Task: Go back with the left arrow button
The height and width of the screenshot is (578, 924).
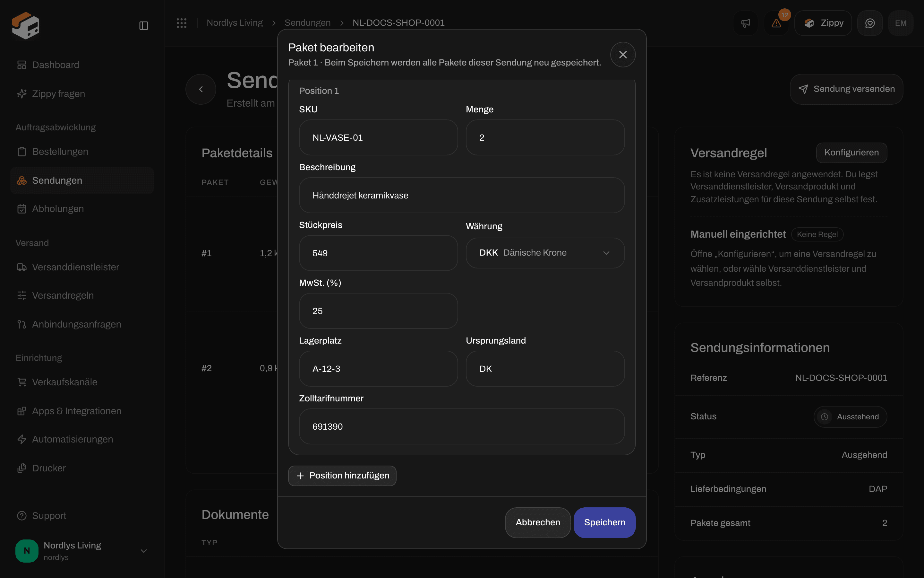Action: [201, 89]
